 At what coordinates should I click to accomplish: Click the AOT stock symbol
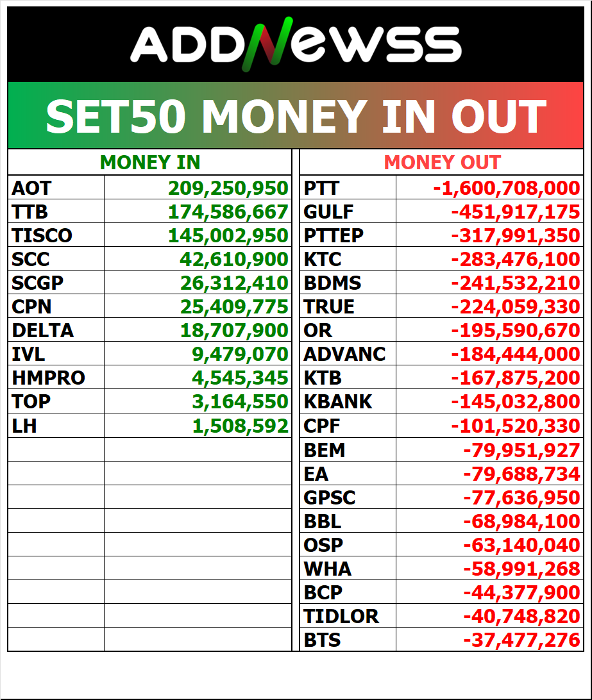[x=31, y=188]
